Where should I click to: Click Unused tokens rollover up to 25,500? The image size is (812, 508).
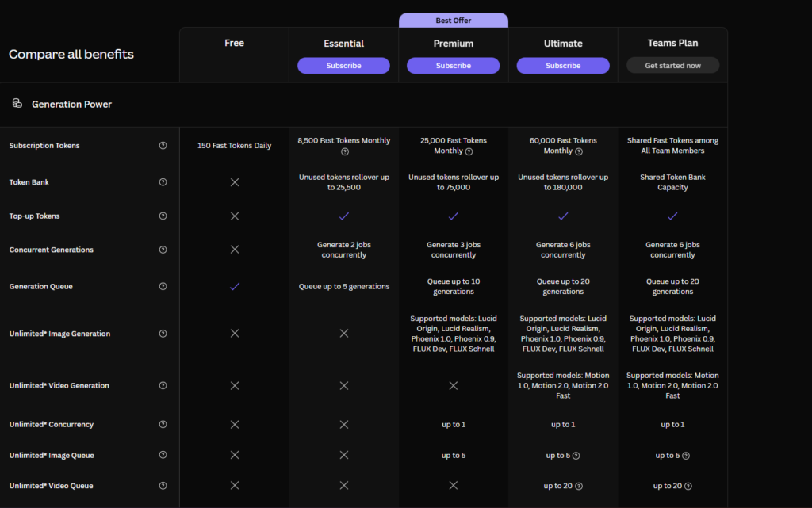pos(344,182)
